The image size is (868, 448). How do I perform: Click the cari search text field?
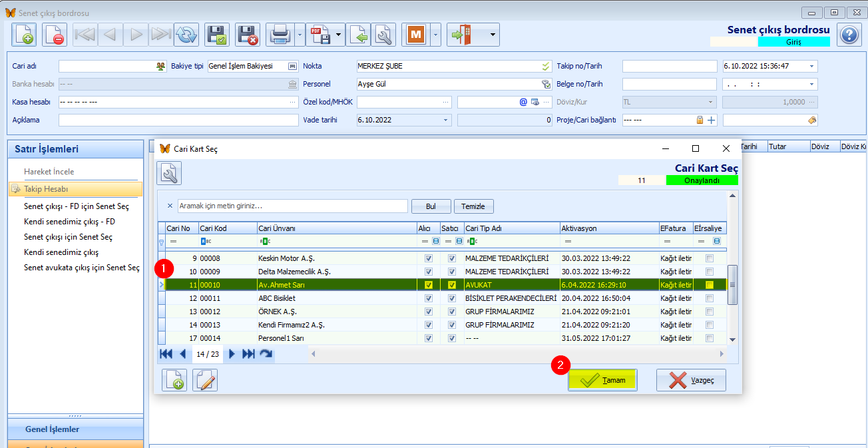pos(292,206)
